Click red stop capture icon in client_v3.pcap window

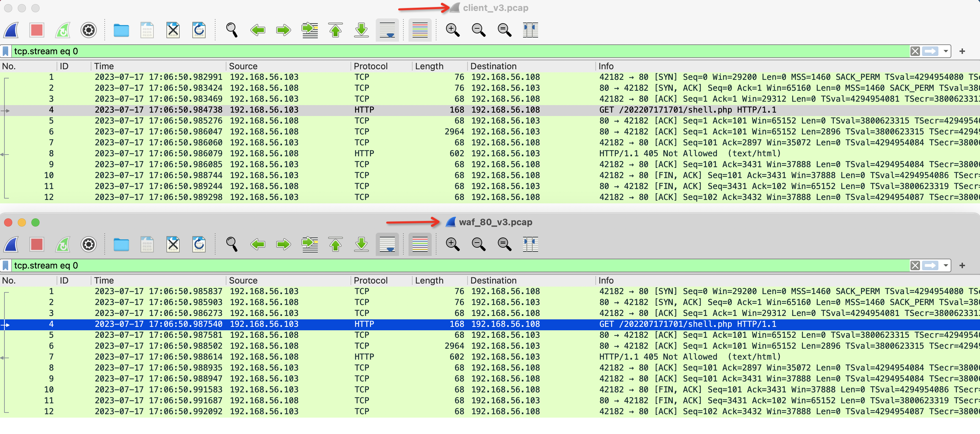click(x=37, y=30)
